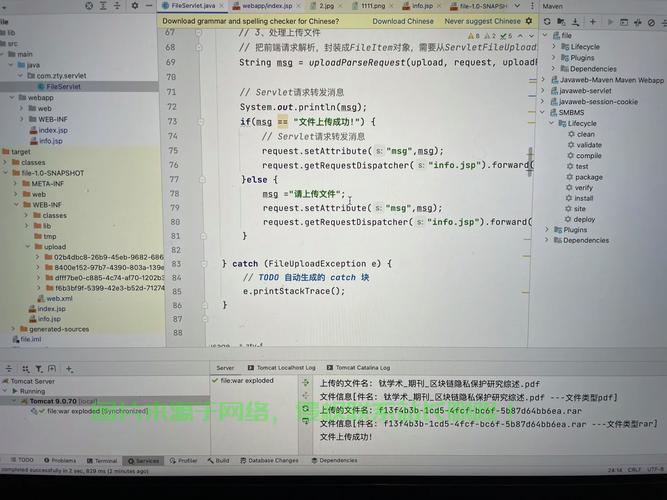Generate sources and update folders in Maven

[x=562, y=22]
